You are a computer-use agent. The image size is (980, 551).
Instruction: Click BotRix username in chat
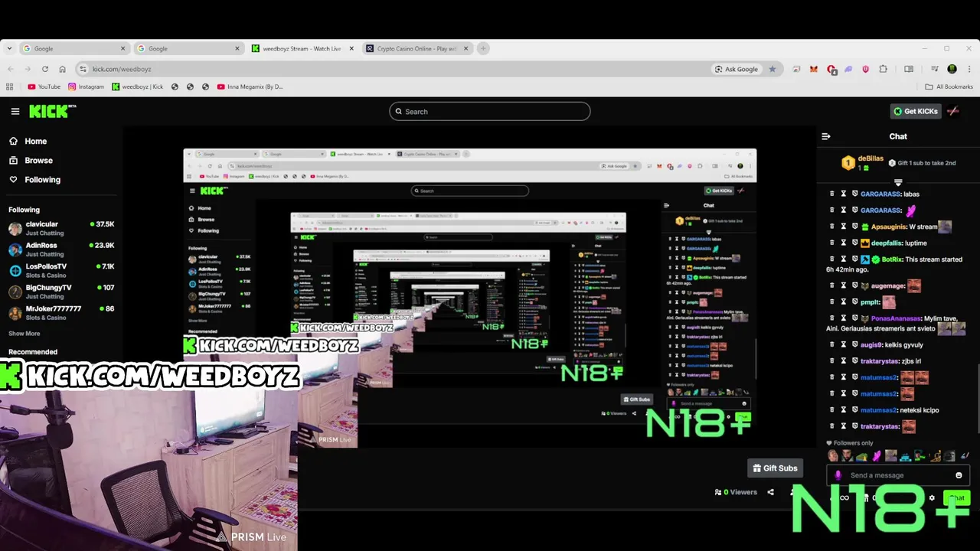(x=891, y=259)
